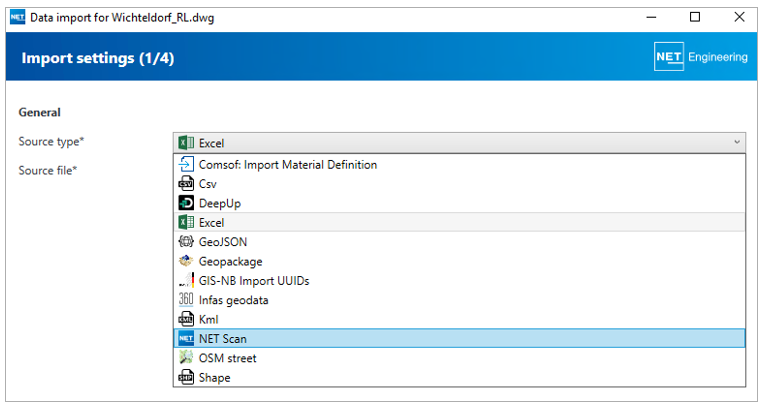
Task: Minimize the Data import window
Action: [x=651, y=18]
